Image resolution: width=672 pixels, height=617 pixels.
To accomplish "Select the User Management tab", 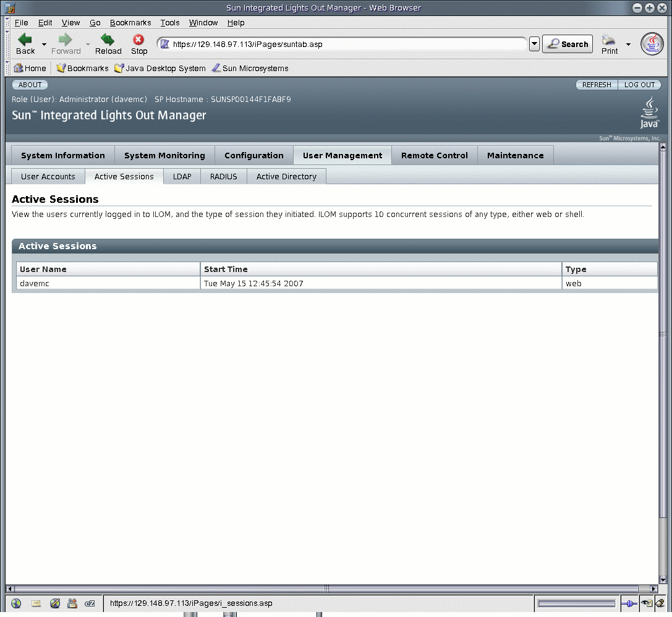I will (x=342, y=156).
